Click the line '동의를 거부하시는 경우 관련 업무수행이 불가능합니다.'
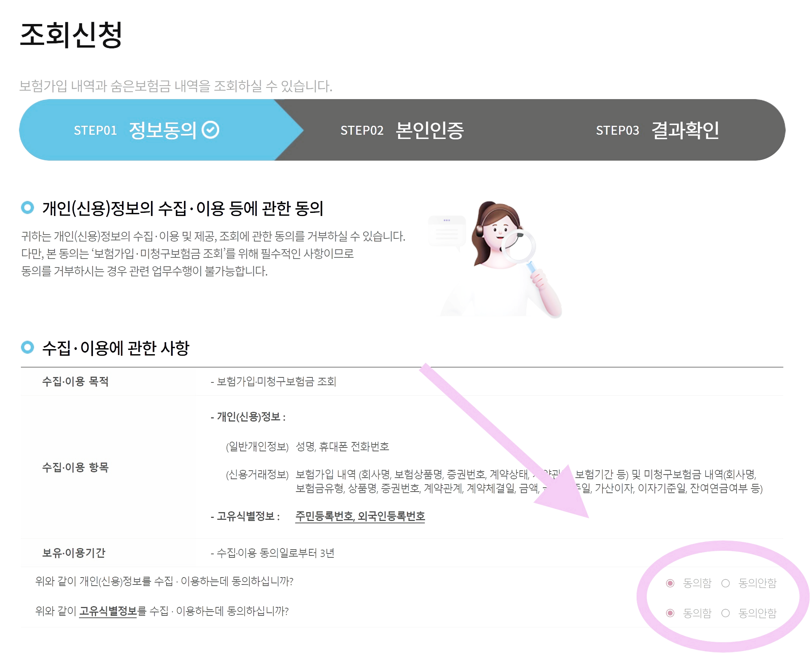 tap(144, 271)
